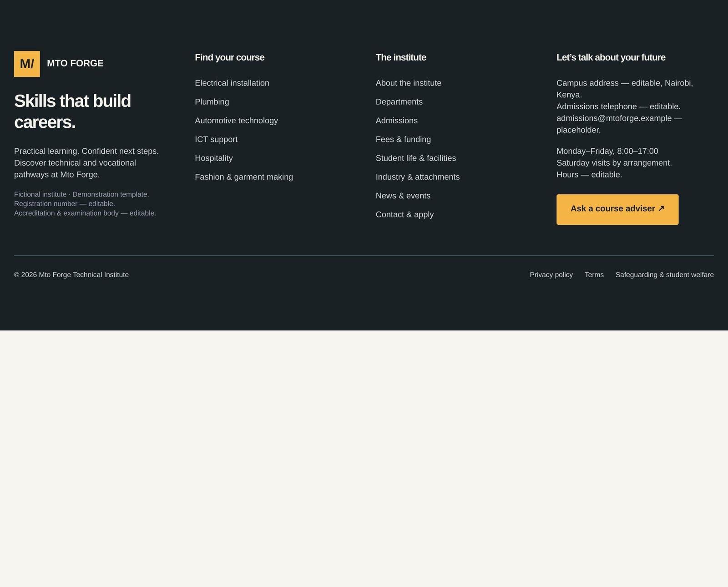This screenshot has width=728, height=587.
Task: Click The institute column heading
Action: click(401, 57)
